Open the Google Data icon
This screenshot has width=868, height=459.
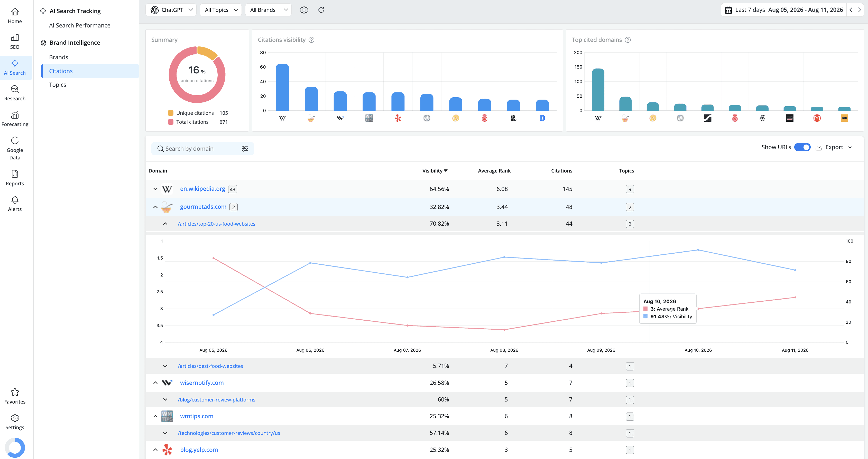click(x=15, y=140)
